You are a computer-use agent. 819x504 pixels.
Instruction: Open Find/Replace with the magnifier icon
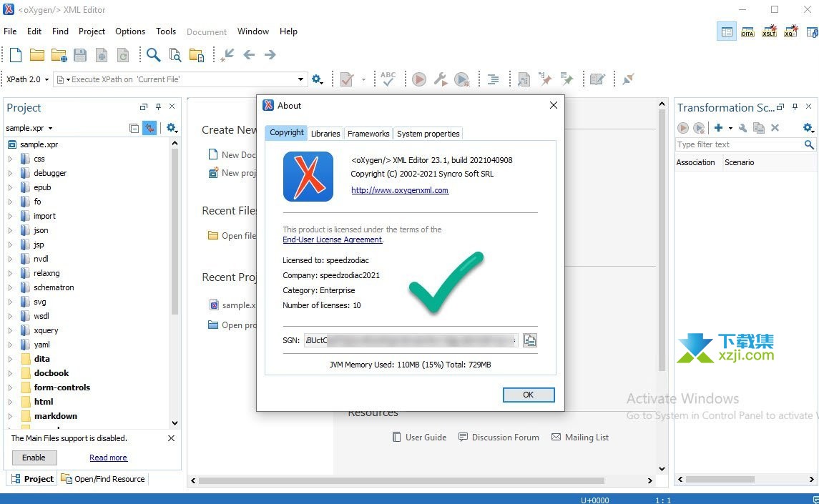(154, 55)
